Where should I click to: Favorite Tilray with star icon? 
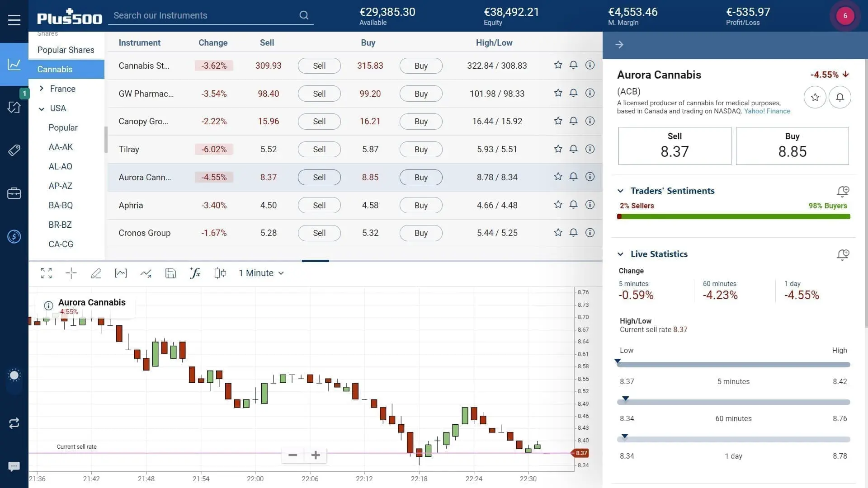pyautogui.click(x=558, y=149)
